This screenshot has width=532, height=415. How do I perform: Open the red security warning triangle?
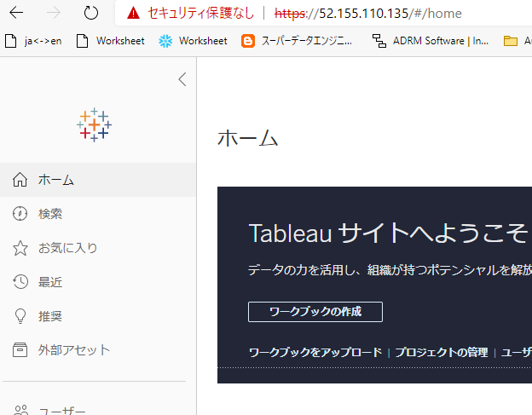(x=133, y=14)
